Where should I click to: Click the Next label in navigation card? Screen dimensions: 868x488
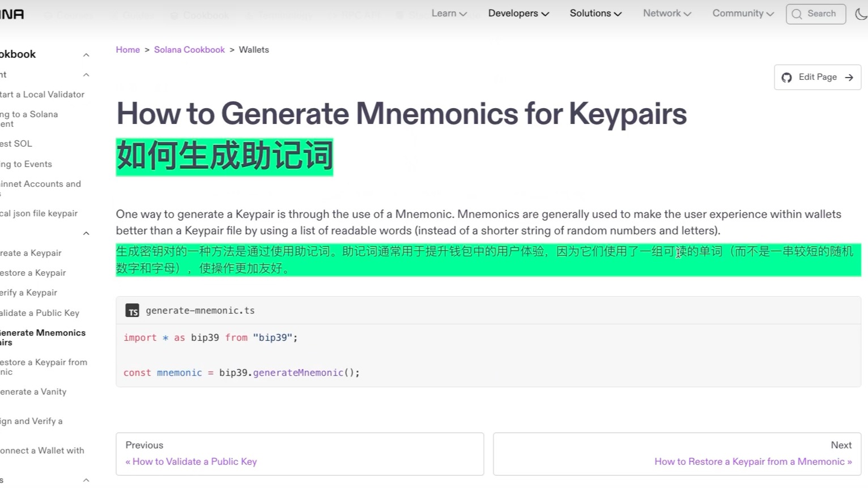[841, 445]
